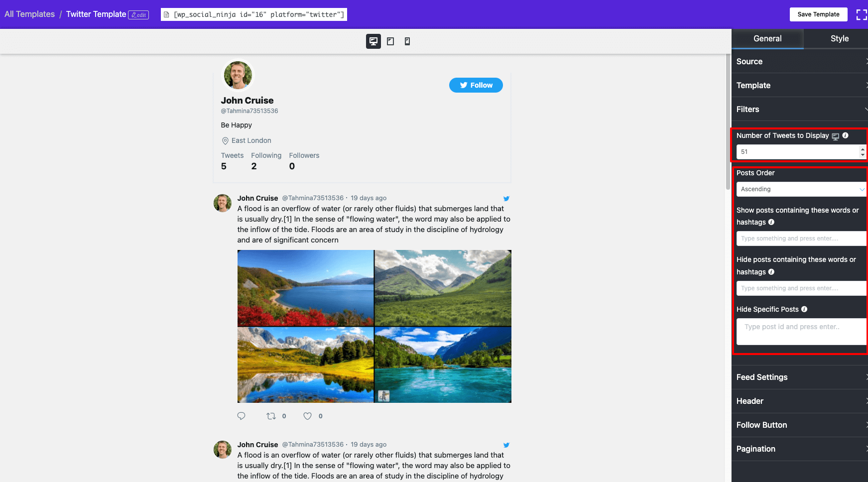Image resolution: width=868 pixels, height=482 pixels.
Task: Open info tooltip for Hide posts containing words
Action: pos(771,272)
